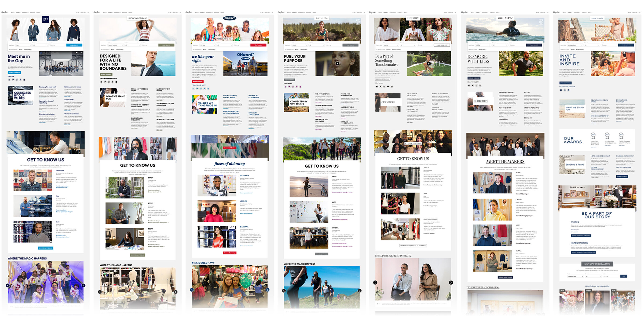644x322 pixels.
Task: Click olive Find Your Fit on Banana Republic page
Action: point(166,45)
